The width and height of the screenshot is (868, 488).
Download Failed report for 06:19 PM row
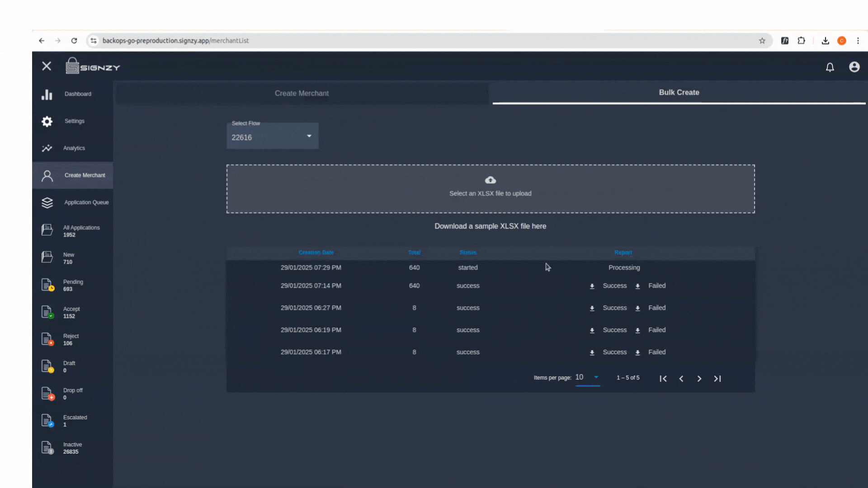pos(651,330)
